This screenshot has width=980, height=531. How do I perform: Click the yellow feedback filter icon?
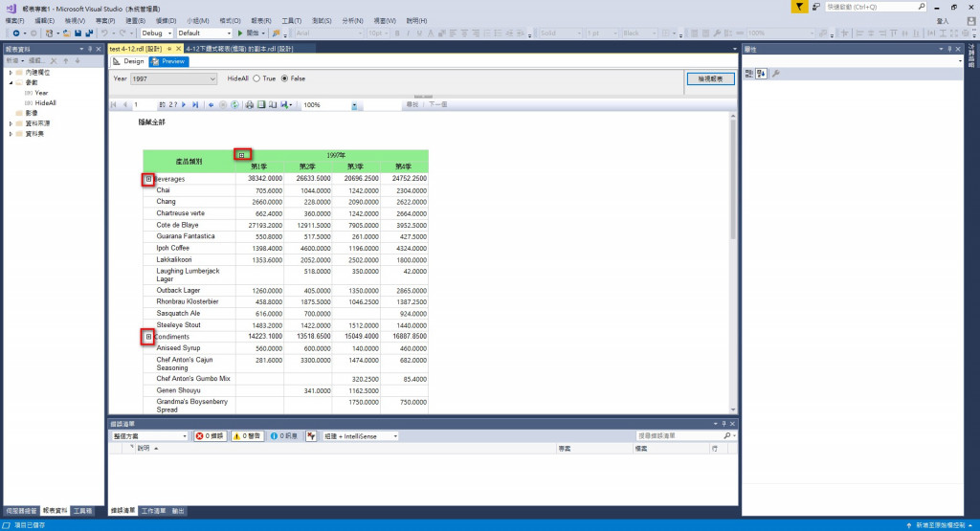tap(799, 7)
